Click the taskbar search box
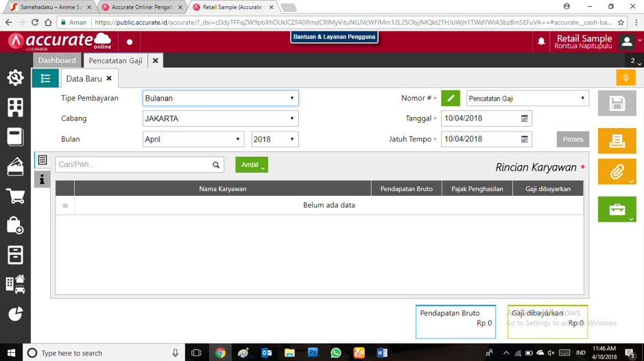 point(103,353)
